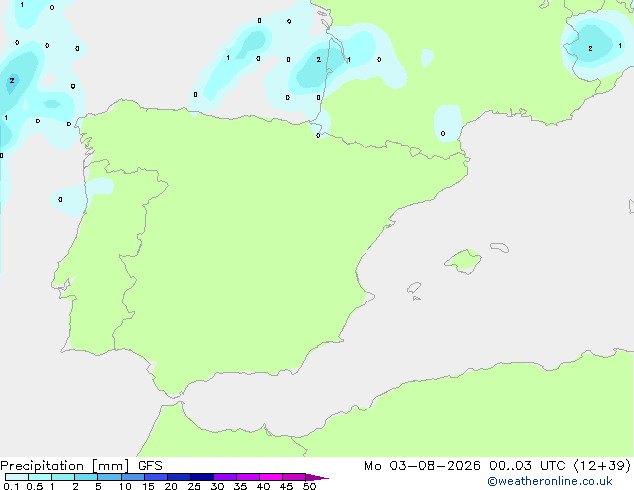Click the '50' legend scale label
The image size is (634, 490).
[x=309, y=486]
